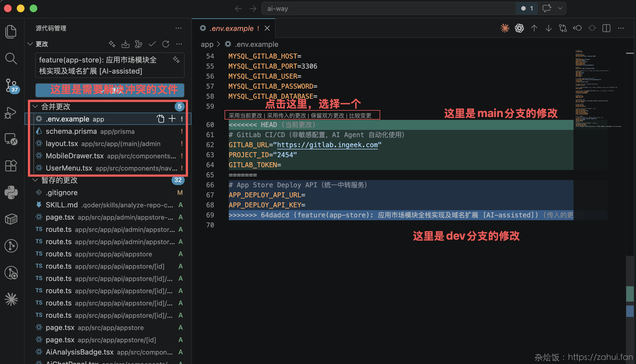Open the Claude starburst view in activity bar
This screenshot has width=636, height=364.
click(11, 299)
